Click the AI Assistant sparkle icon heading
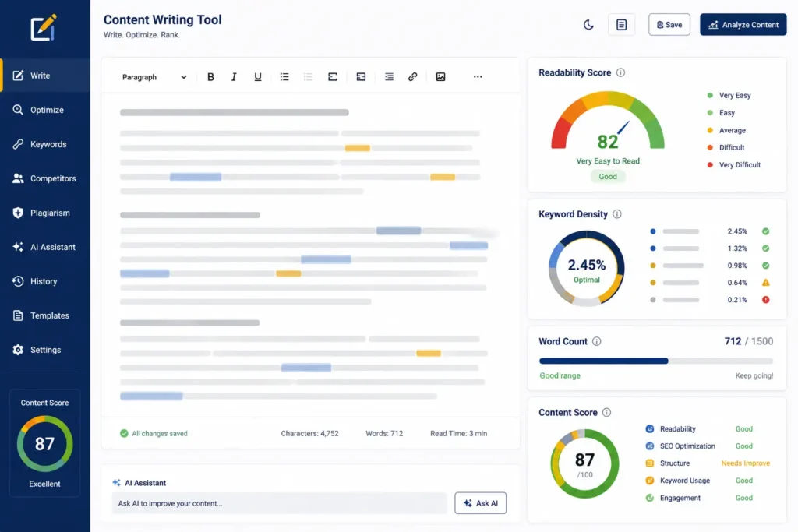The image size is (798, 532). (117, 483)
